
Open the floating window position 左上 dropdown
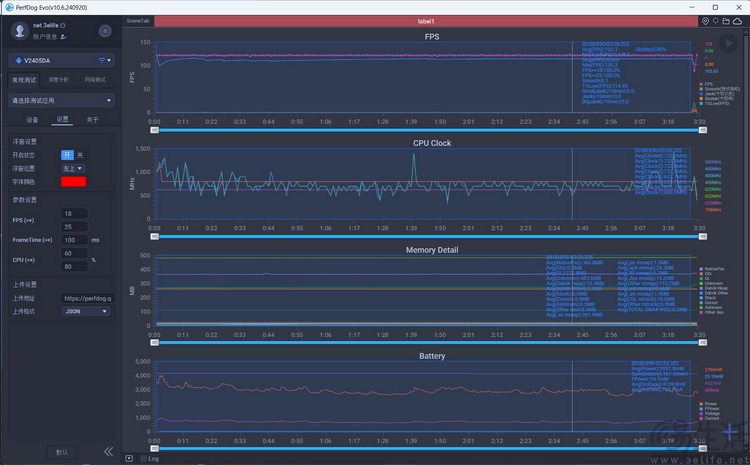coord(74,168)
